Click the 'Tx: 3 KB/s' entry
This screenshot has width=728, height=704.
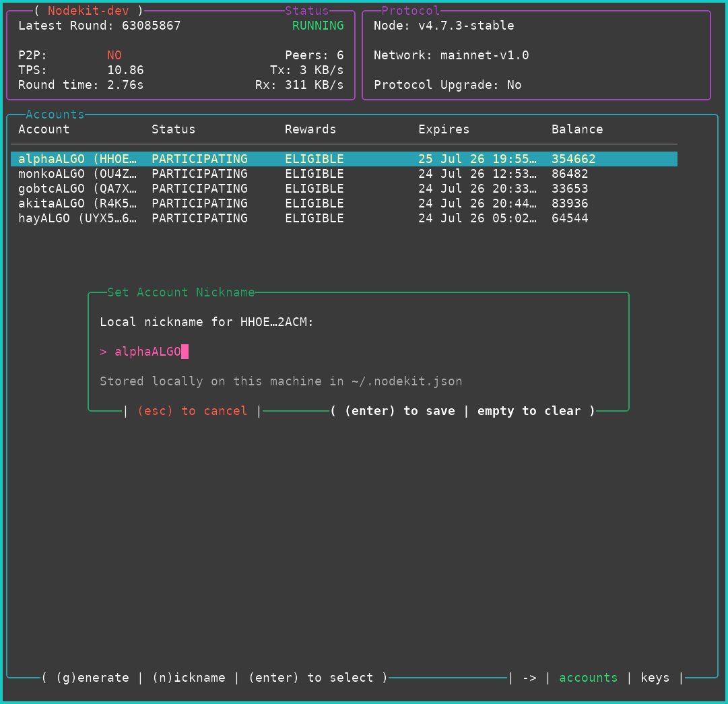pyautogui.click(x=307, y=70)
